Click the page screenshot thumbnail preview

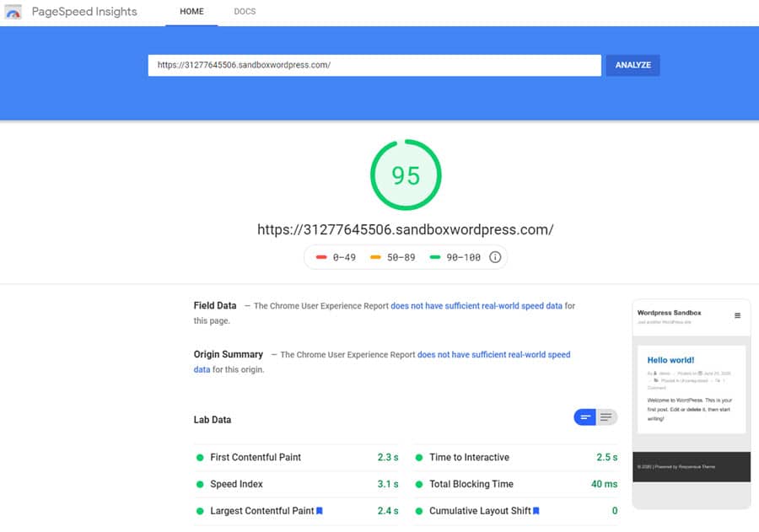692,404
